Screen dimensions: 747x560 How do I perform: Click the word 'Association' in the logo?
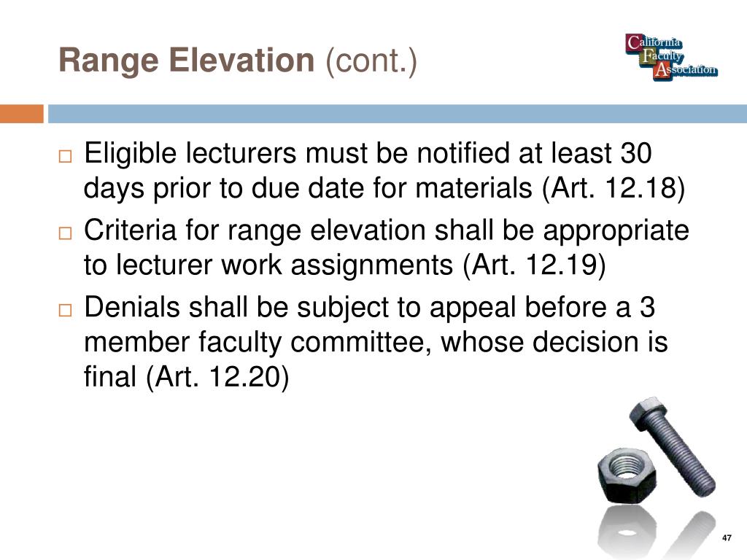click(686, 70)
